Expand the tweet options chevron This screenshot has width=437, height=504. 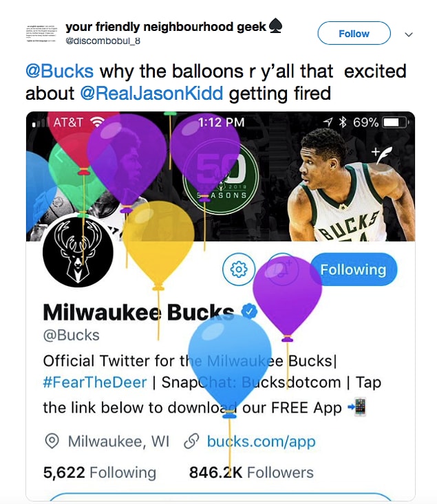pos(409,34)
